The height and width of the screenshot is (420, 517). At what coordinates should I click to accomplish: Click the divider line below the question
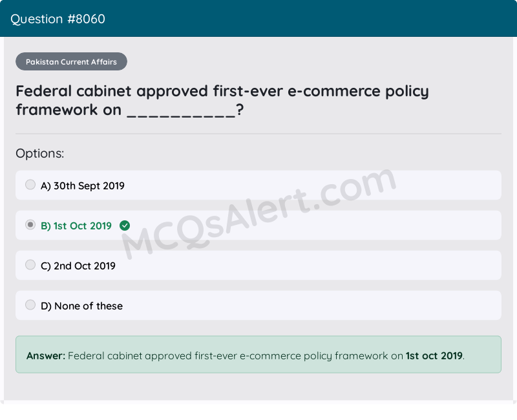tap(258, 134)
